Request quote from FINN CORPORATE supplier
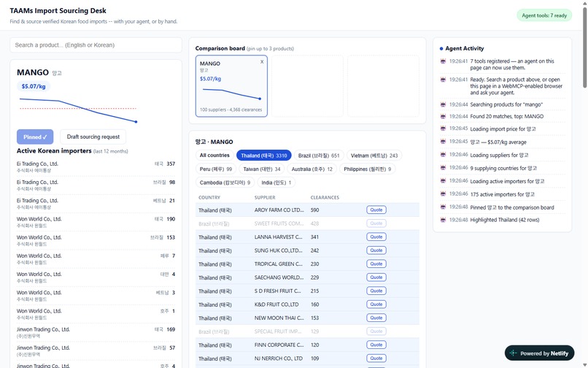Image resolution: width=588 pixels, height=368 pixels. pyautogui.click(x=376, y=345)
